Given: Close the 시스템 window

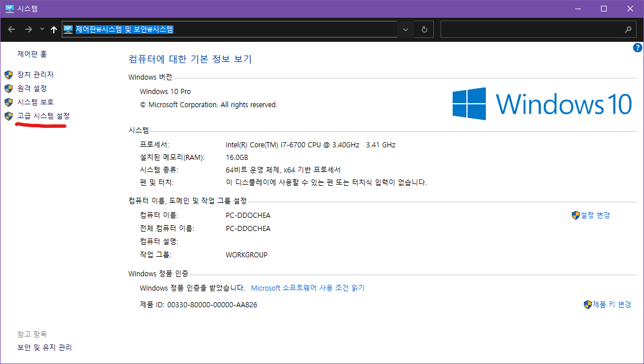Looking at the screenshot, I should pyautogui.click(x=630, y=9).
